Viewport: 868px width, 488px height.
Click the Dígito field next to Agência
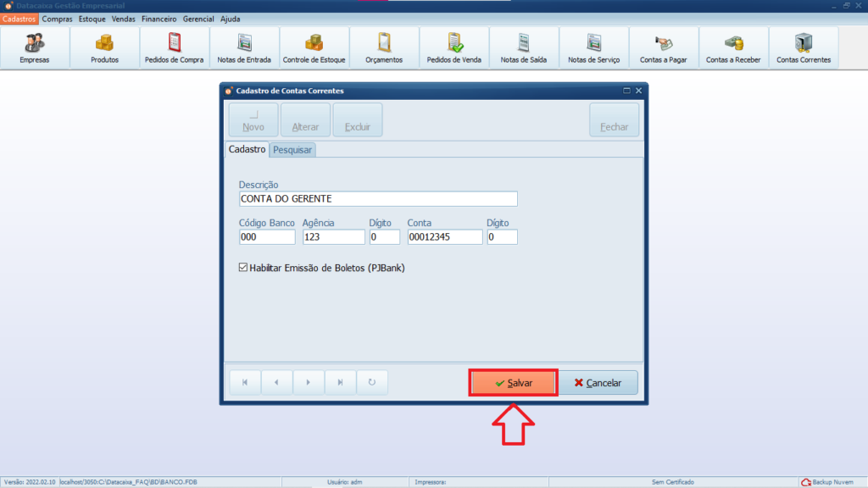pyautogui.click(x=385, y=237)
